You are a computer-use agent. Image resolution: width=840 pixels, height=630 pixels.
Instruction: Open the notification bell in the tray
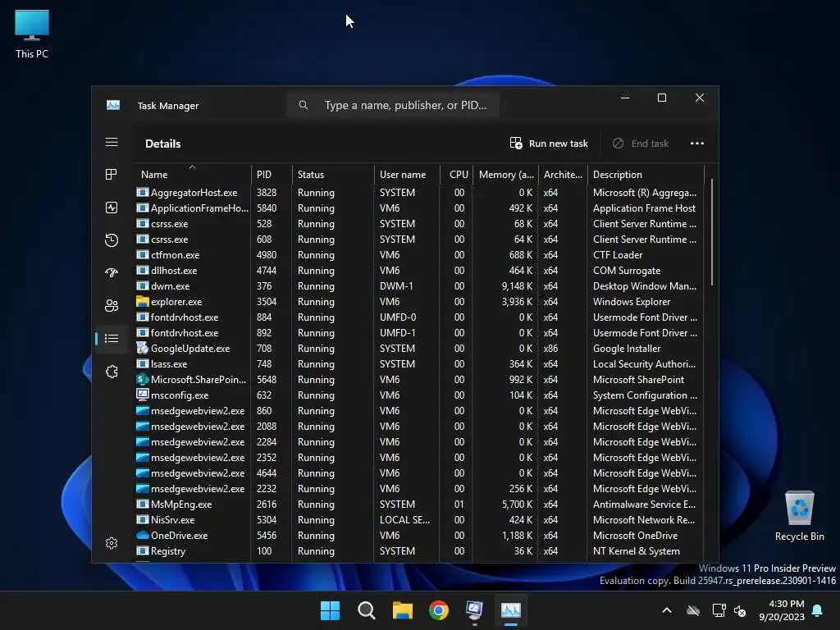tap(818, 610)
